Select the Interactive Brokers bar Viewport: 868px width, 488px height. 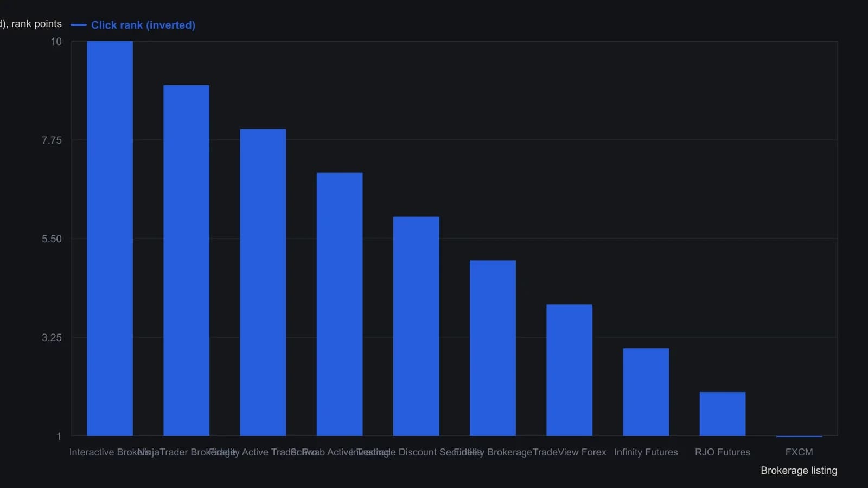coord(110,239)
